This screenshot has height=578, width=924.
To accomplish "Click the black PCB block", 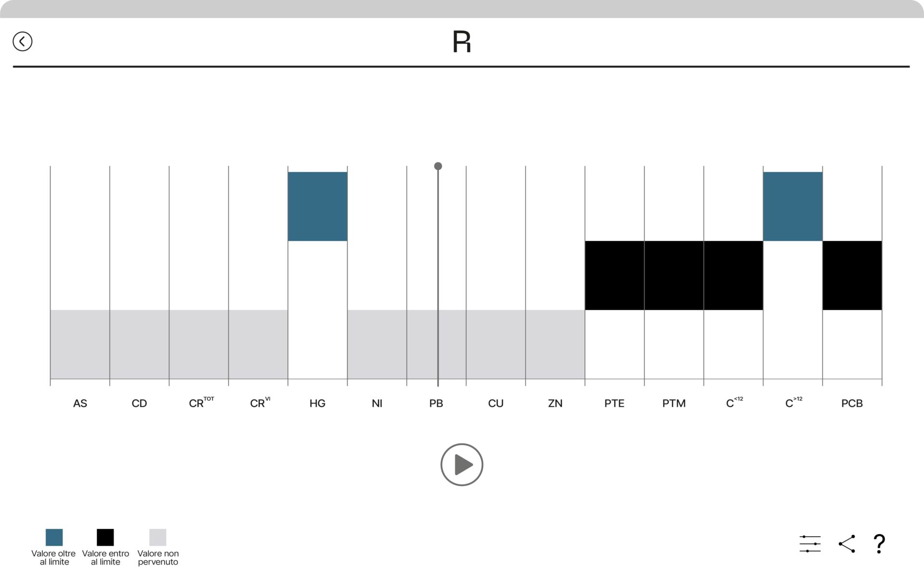I will tap(852, 275).
